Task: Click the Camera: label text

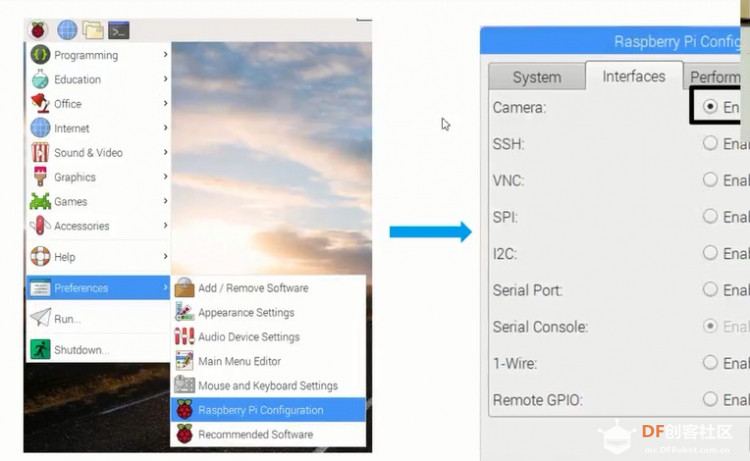Action: (519, 107)
